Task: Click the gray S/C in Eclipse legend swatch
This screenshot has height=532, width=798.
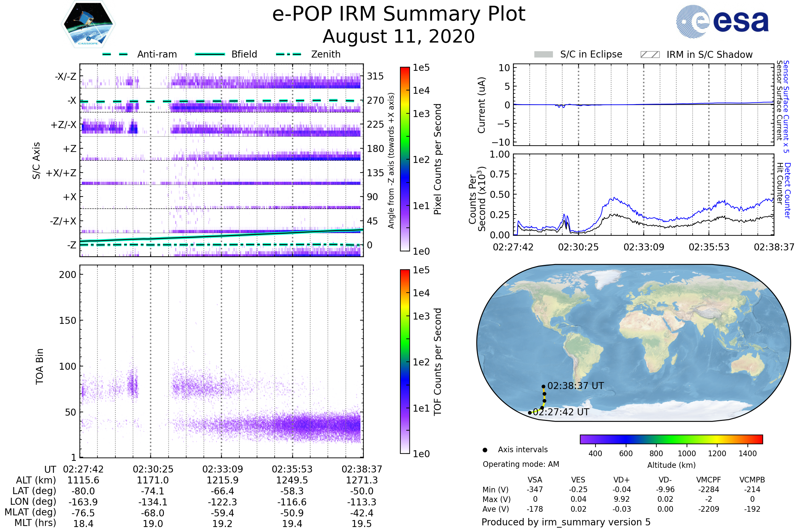Action: coord(543,55)
